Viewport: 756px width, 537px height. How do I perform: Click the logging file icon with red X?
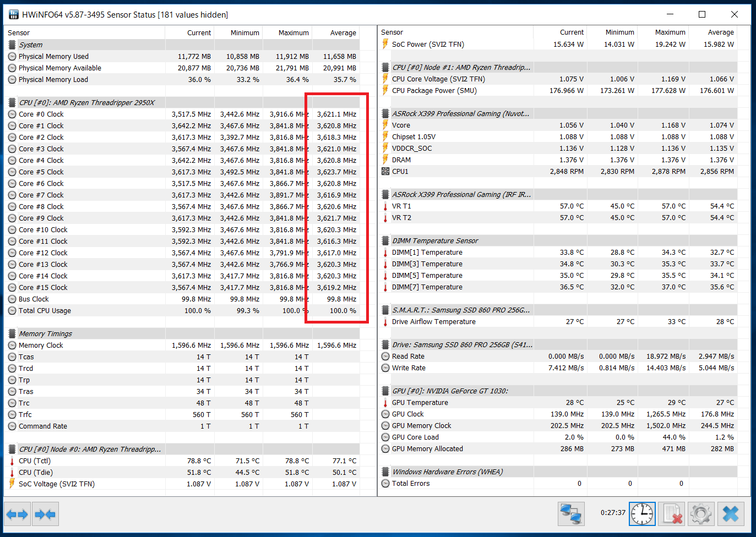point(672,514)
